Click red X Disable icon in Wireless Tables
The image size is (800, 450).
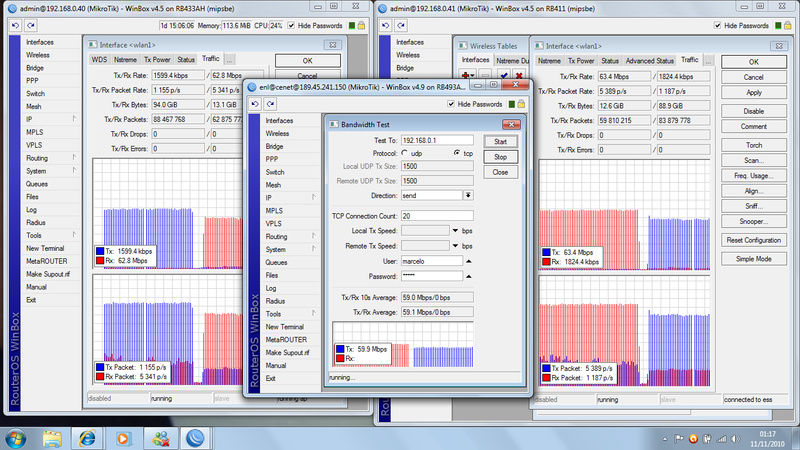pos(519,75)
